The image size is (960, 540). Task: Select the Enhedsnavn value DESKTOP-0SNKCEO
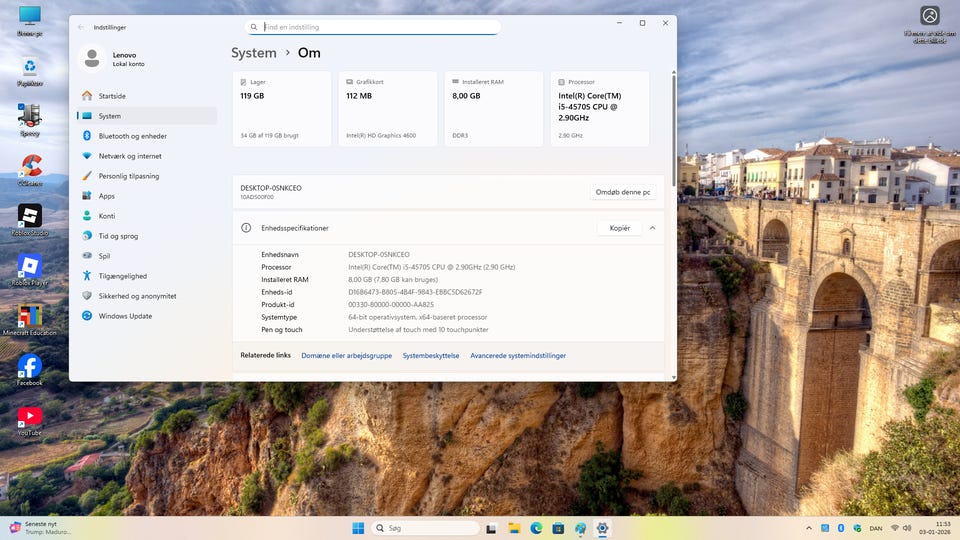379,255
